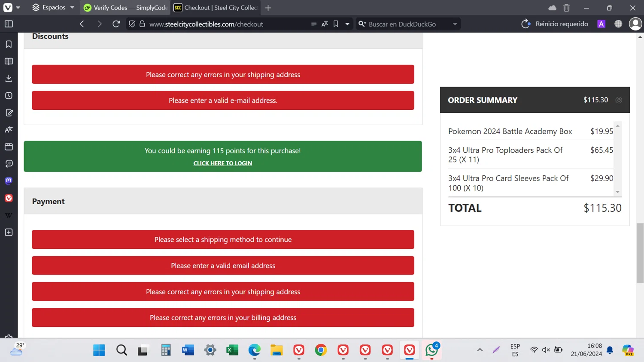Open the globe extension icon
This screenshot has height=362, width=644.
(x=618, y=24)
